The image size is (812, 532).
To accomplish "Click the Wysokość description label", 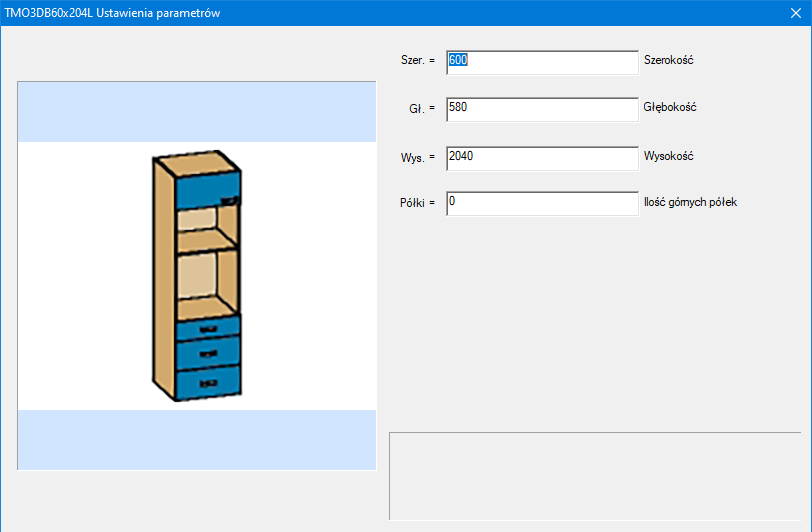I will click(x=669, y=157).
